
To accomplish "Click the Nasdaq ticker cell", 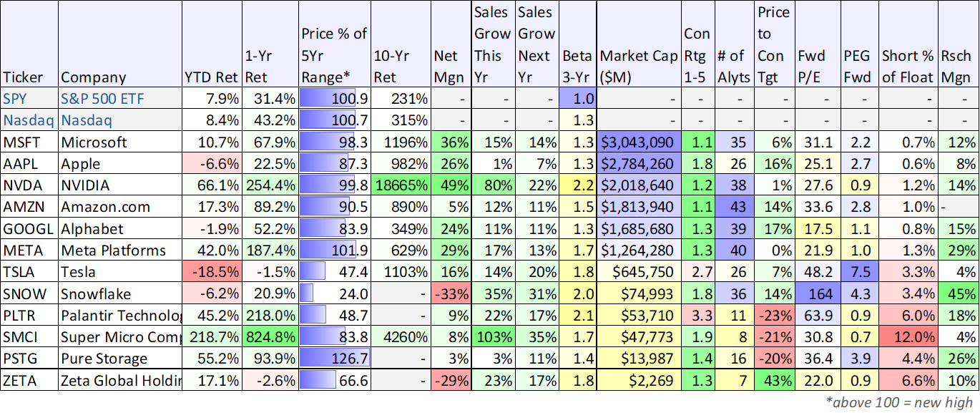I will click(29, 120).
